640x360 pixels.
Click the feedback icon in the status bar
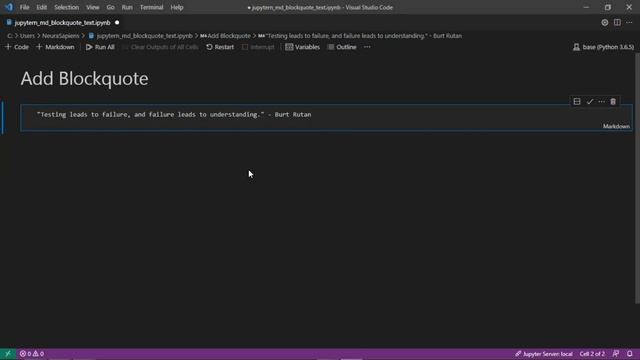(616, 354)
